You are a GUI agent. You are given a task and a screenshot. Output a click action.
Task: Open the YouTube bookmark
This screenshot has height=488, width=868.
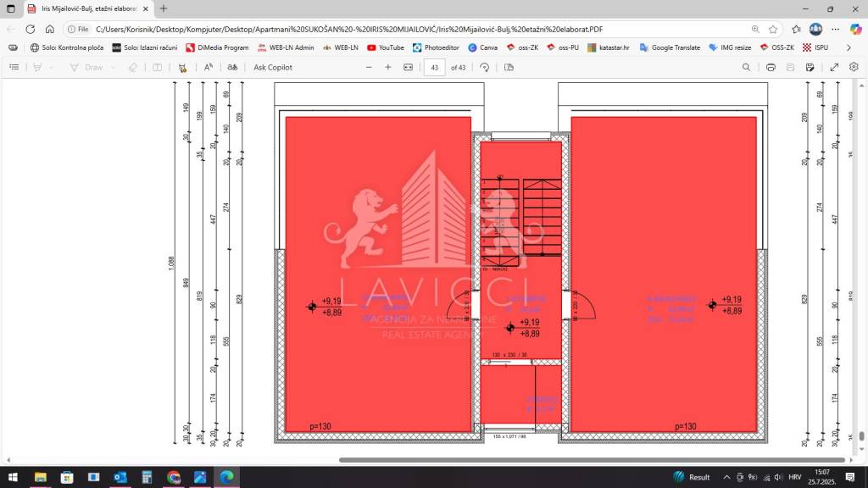(386, 47)
